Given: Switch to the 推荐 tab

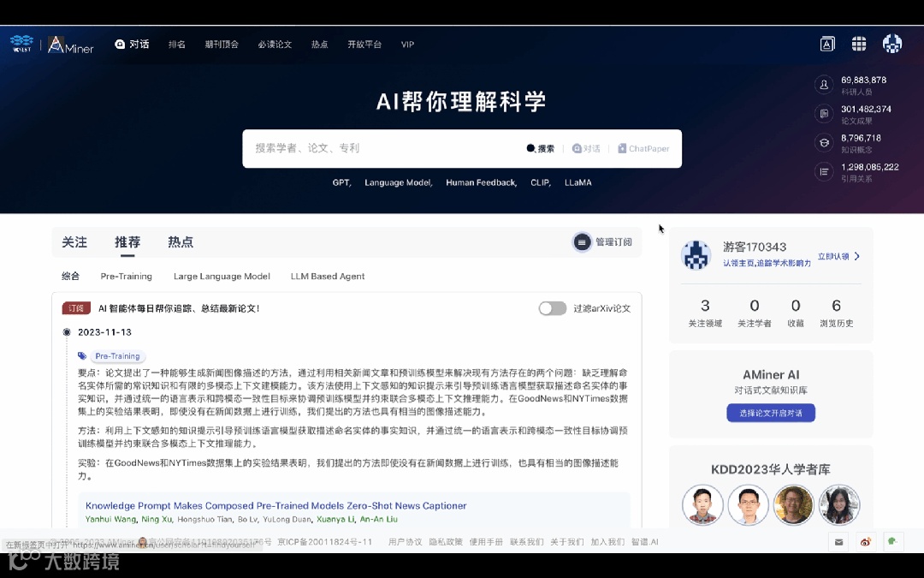Looking at the screenshot, I should tap(127, 242).
